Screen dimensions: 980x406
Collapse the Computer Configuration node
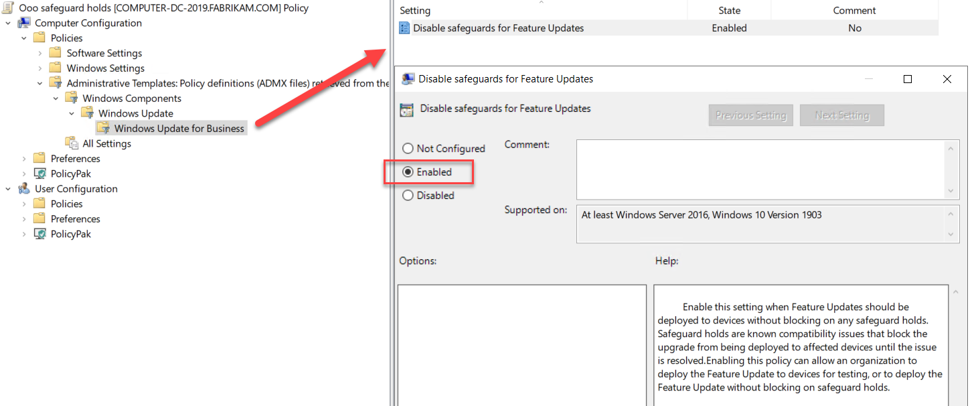[x=9, y=23]
